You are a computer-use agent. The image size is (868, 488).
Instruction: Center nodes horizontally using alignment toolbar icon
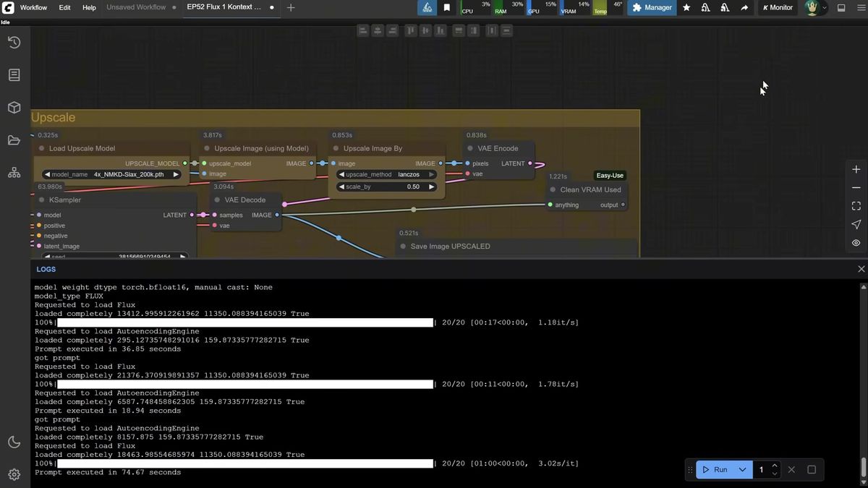point(378,30)
